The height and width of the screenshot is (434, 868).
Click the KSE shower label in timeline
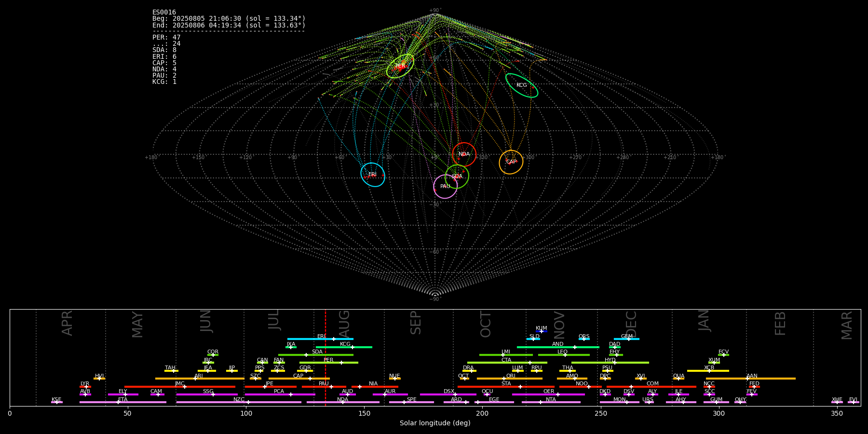click(x=56, y=400)
